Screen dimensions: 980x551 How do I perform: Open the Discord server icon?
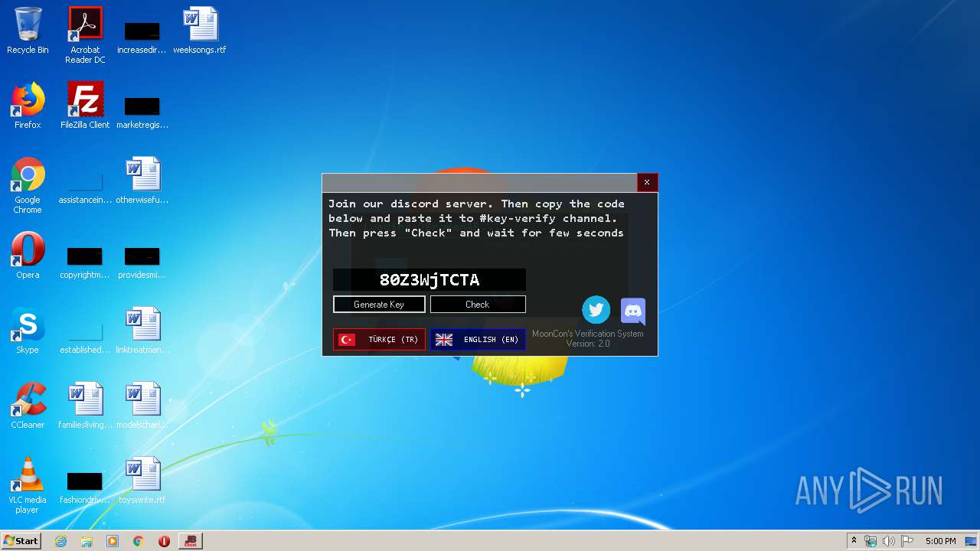point(633,311)
